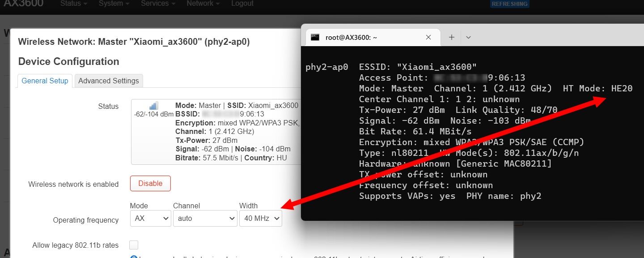Open the Status menu in the top bar
The width and height of the screenshot is (644, 258).
[x=73, y=4]
